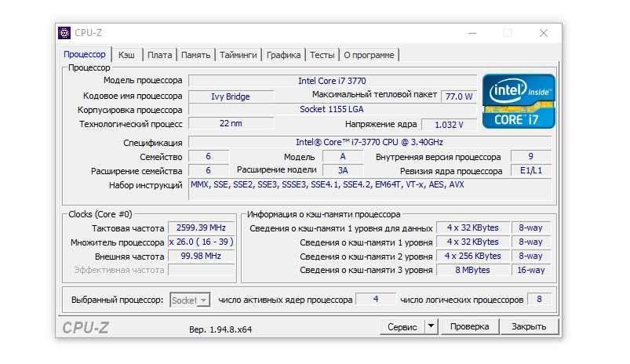The width and height of the screenshot is (630, 364).
Task: Click the empty Эффективная частота field
Action: [201, 270]
